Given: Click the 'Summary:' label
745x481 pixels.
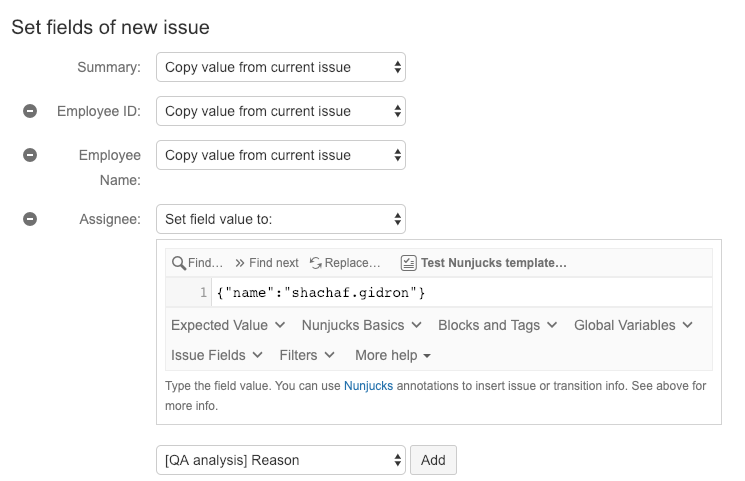Looking at the screenshot, I should point(109,67).
